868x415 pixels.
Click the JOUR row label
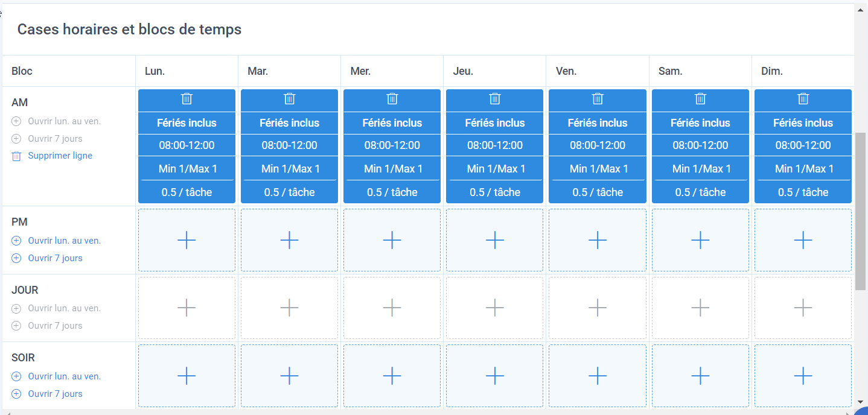[25, 290]
